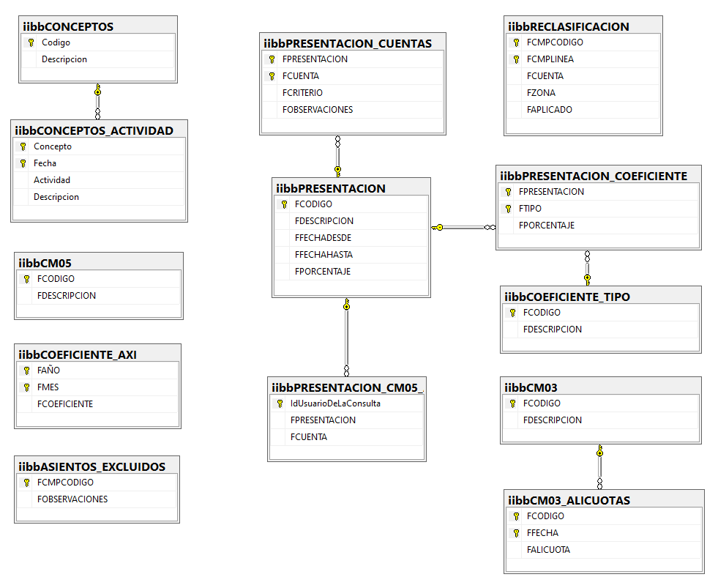Click key icon beside Fecha in iibbCONCEPTOS_ACTIVIDAD

click(23, 163)
